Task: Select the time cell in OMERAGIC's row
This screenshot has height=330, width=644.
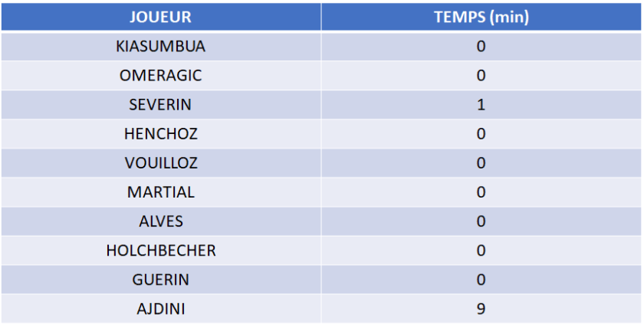Action: click(x=481, y=75)
